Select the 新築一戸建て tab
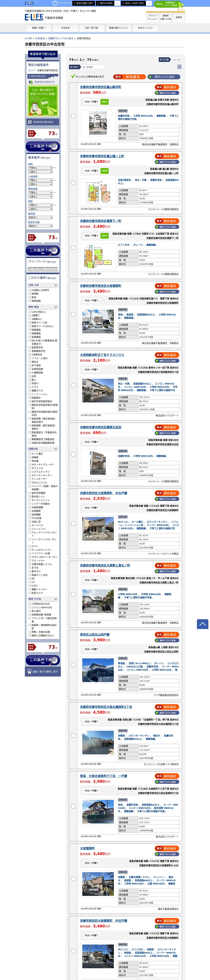210x980 pixels. click(x=38, y=28)
